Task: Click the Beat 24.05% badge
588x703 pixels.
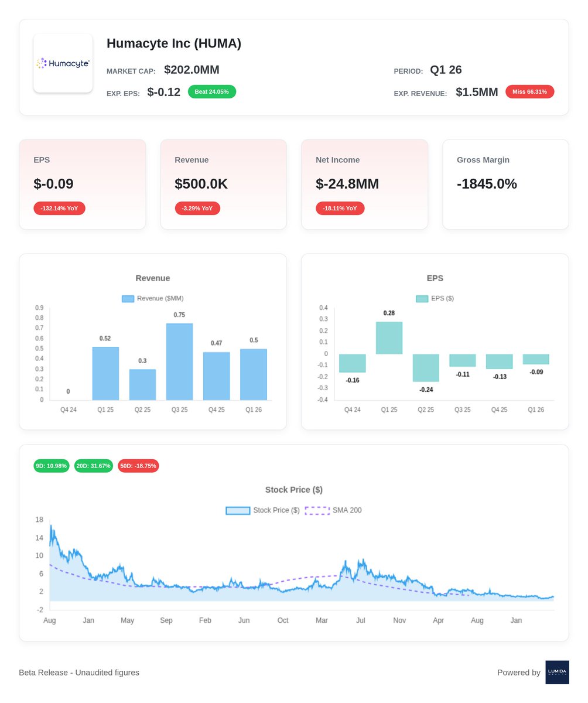Action: [x=212, y=92]
